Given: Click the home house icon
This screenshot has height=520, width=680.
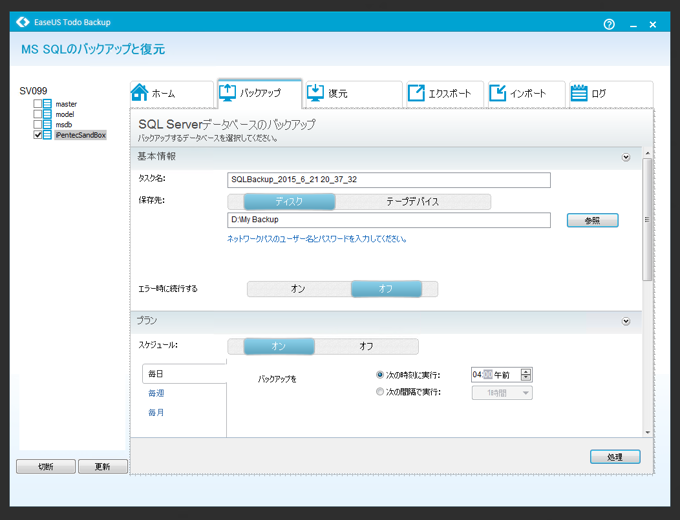Looking at the screenshot, I should [x=140, y=92].
